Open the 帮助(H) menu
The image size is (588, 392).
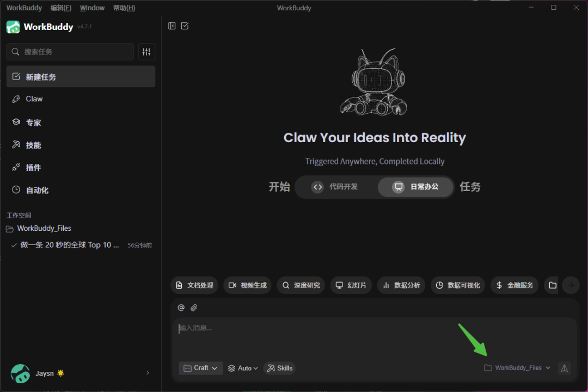(x=124, y=8)
